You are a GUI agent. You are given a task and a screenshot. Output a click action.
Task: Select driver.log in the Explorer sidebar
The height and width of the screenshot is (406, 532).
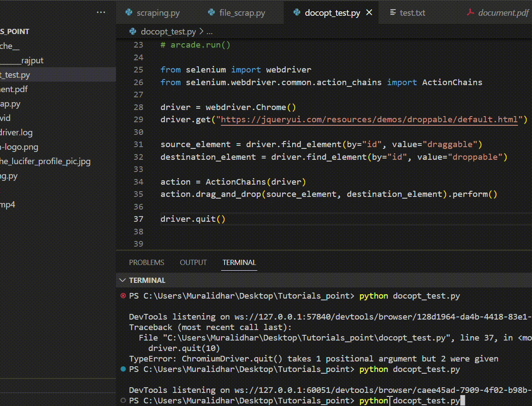(17, 132)
